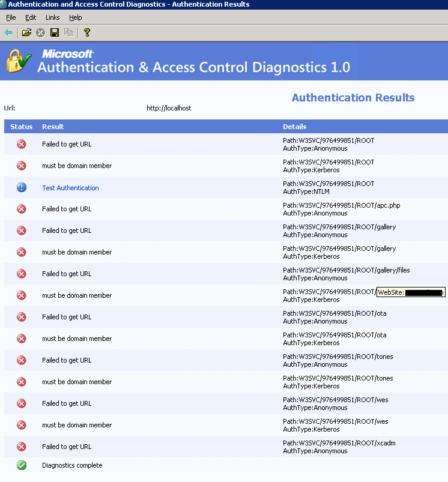Click the Authentication Results heading

[353, 97]
